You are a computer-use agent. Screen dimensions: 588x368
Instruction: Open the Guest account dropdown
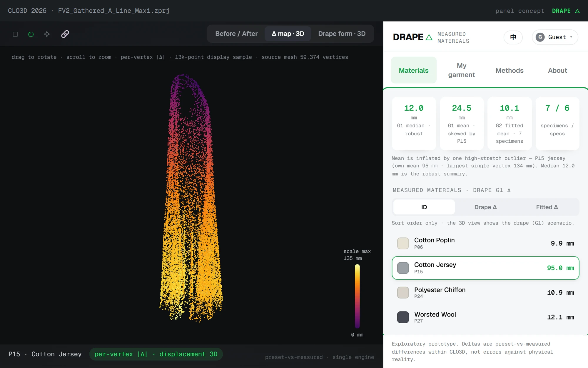click(x=555, y=37)
